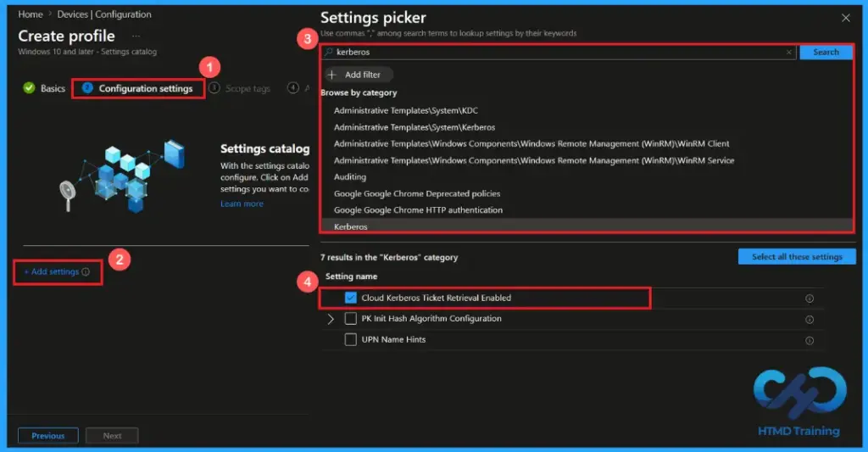Click the info icon beside Add settings
This screenshot has width=868, height=452.
pos(86,272)
